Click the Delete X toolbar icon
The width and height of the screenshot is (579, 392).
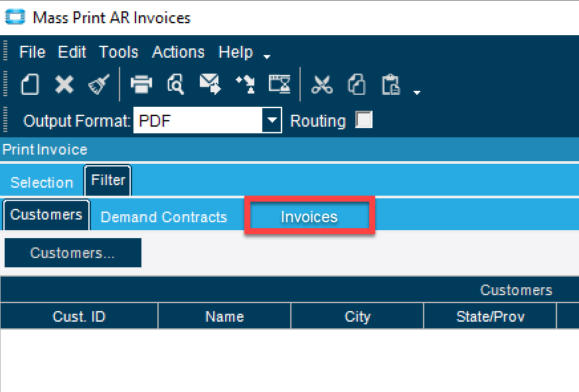coord(64,84)
